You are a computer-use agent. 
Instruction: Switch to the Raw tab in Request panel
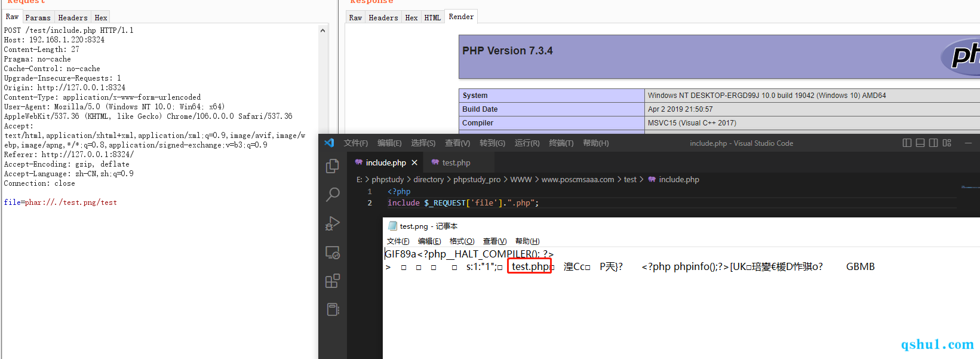click(12, 17)
